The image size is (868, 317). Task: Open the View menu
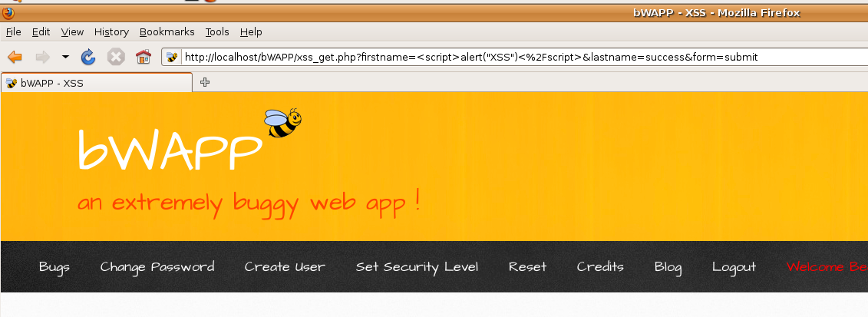[72, 32]
